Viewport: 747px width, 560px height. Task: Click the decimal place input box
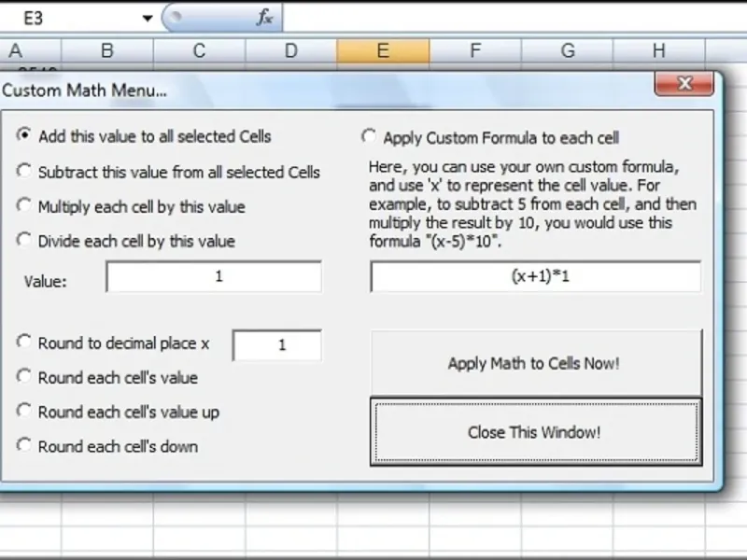pyautogui.click(x=277, y=345)
